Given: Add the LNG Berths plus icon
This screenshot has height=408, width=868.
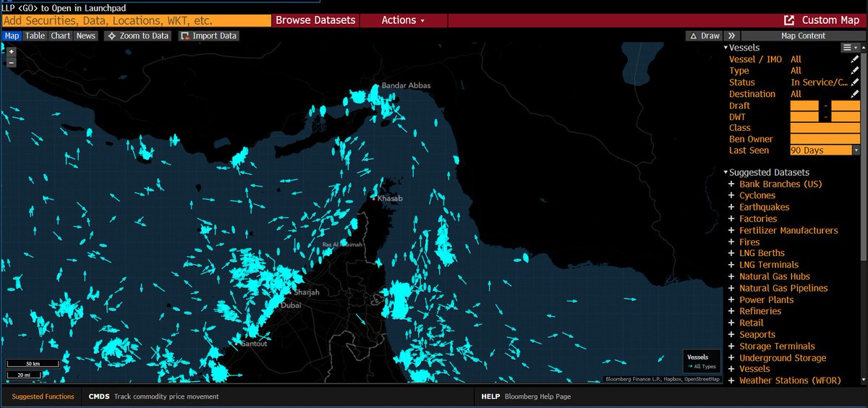Looking at the screenshot, I should click(731, 253).
